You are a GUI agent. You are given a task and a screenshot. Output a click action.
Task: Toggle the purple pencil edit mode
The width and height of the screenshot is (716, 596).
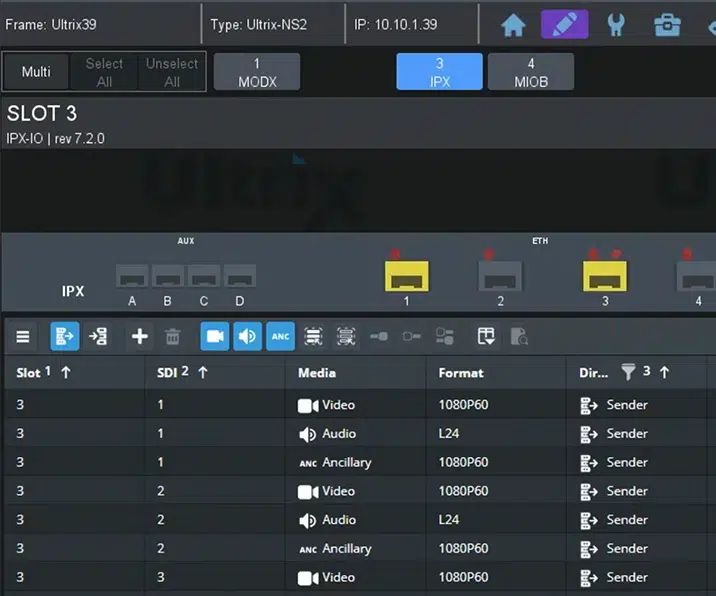(564, 24)
